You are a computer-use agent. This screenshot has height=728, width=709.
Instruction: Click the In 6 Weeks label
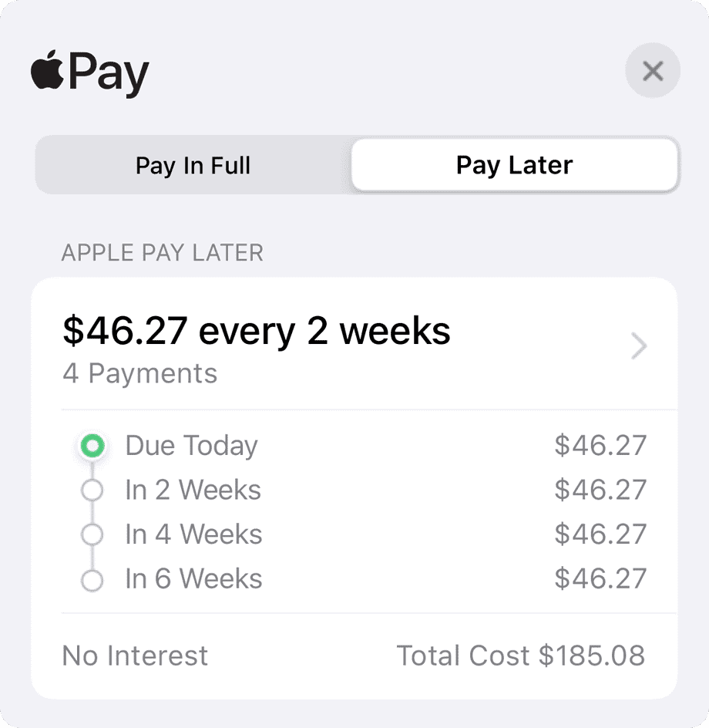pos(193,579)
